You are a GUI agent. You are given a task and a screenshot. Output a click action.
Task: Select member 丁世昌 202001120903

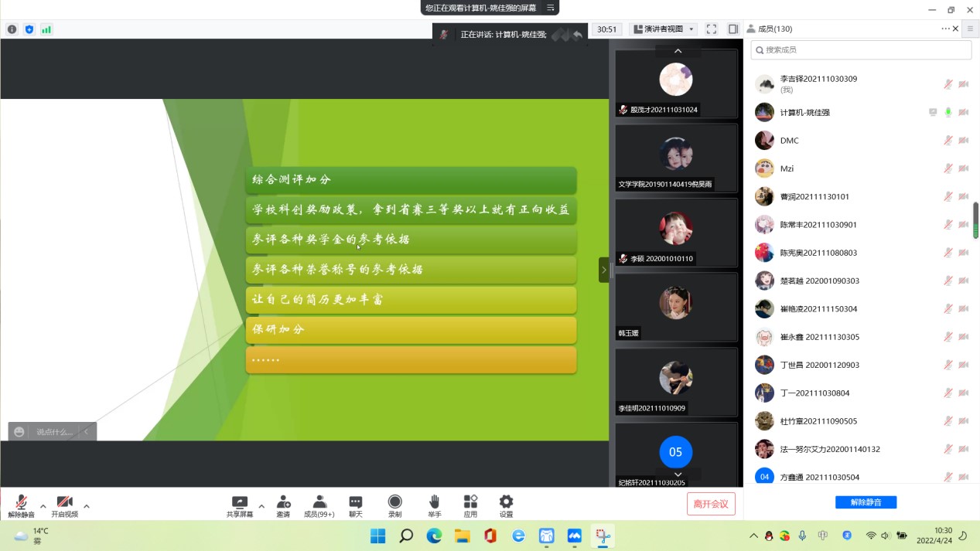(x=861, y=365)
